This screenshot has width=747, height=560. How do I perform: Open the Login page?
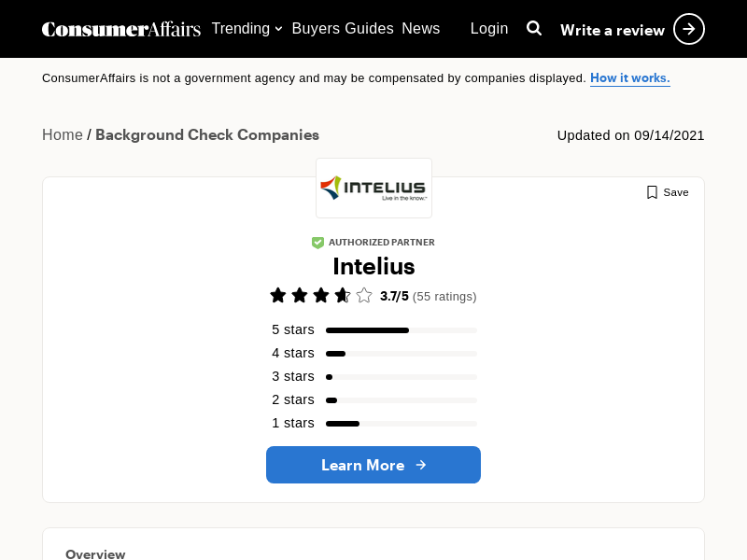click(x=489, y=29)
